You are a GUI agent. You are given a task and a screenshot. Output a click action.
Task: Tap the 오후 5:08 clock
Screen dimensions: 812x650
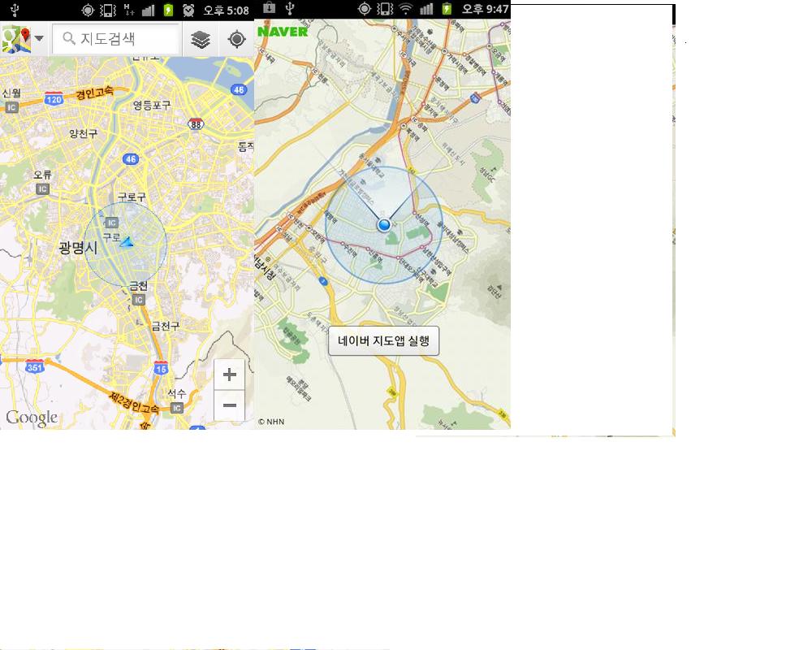point(226,11)
